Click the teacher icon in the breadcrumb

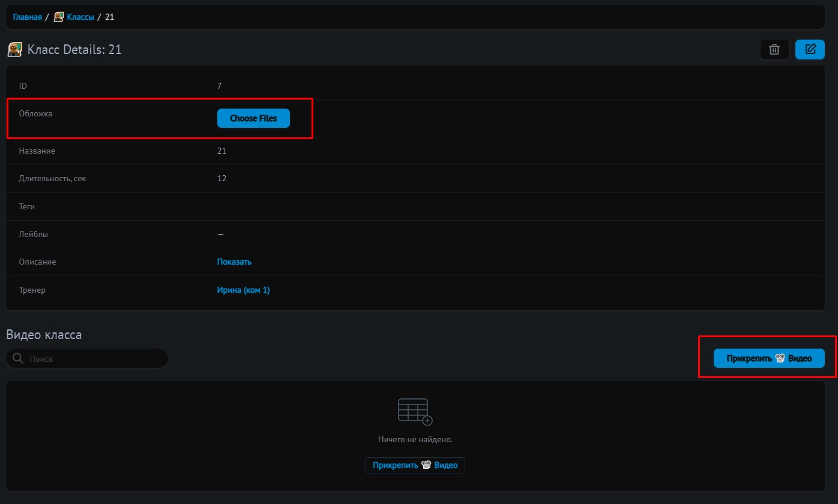click(x=58, y=17)
